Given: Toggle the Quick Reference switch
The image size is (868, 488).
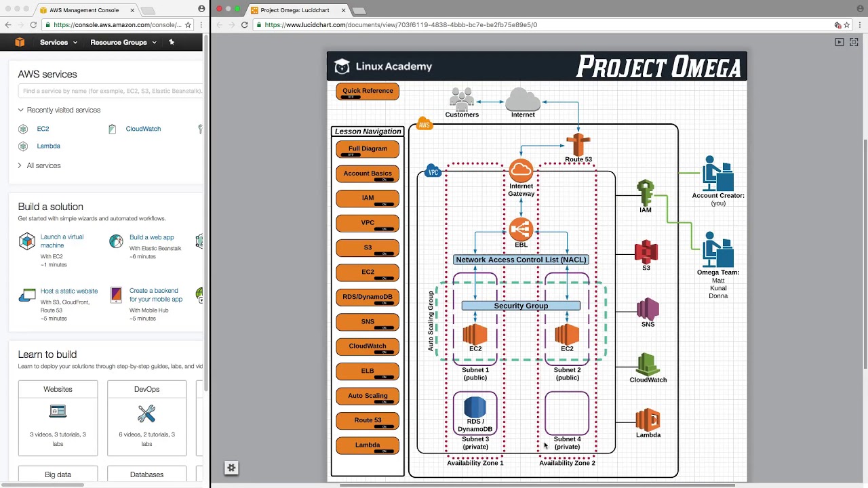Looking at the screenshot, I should [351, 97].
